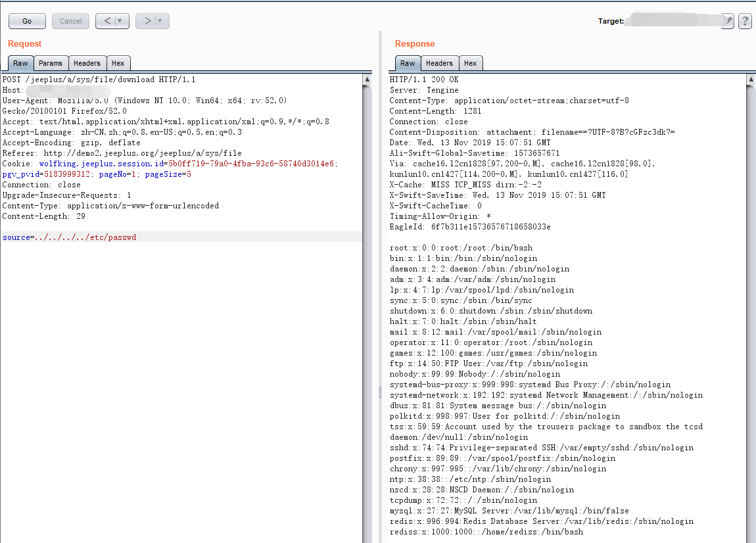Open help with the question mark icon
Viewport: 756px width, 543px height.
(745, 21)
